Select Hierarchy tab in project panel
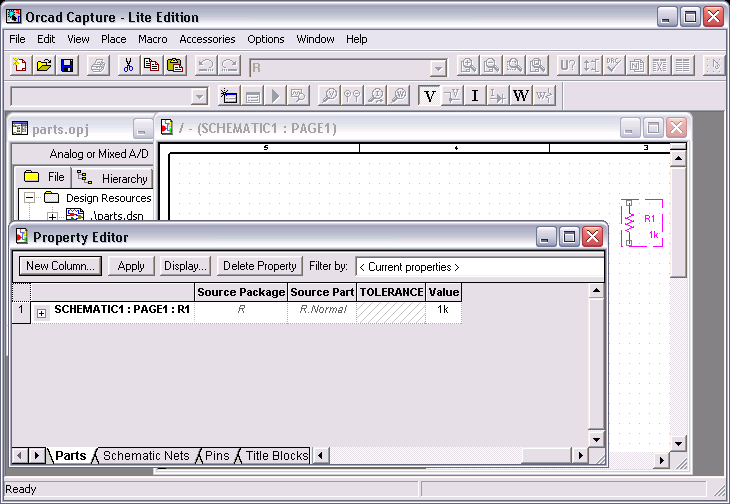The image size is (730, 504). tap(113, 178)
